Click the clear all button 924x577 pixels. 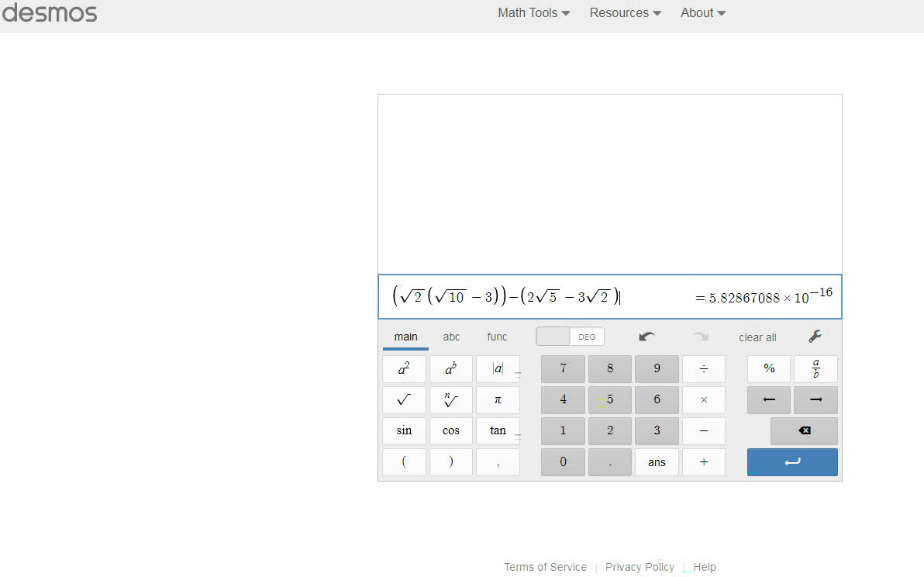tap(757, 337)
